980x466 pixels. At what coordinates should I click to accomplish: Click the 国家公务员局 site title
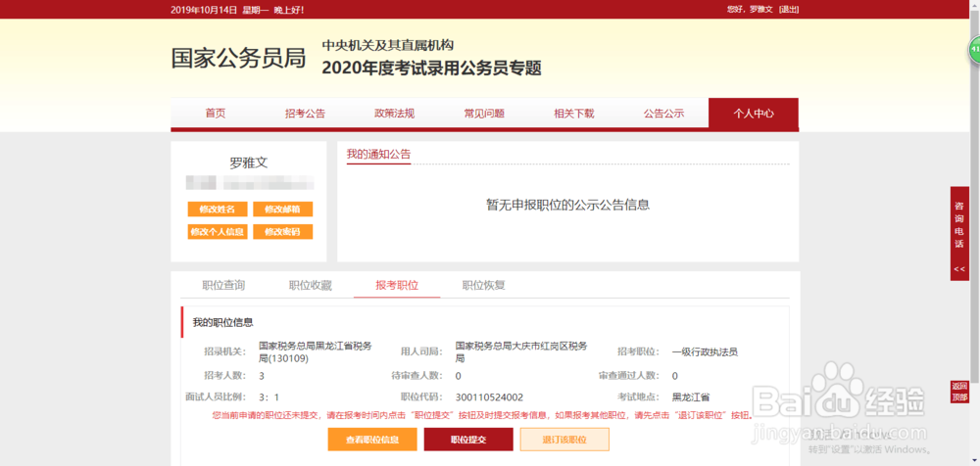pyautogui.click(x=239, y=58)
